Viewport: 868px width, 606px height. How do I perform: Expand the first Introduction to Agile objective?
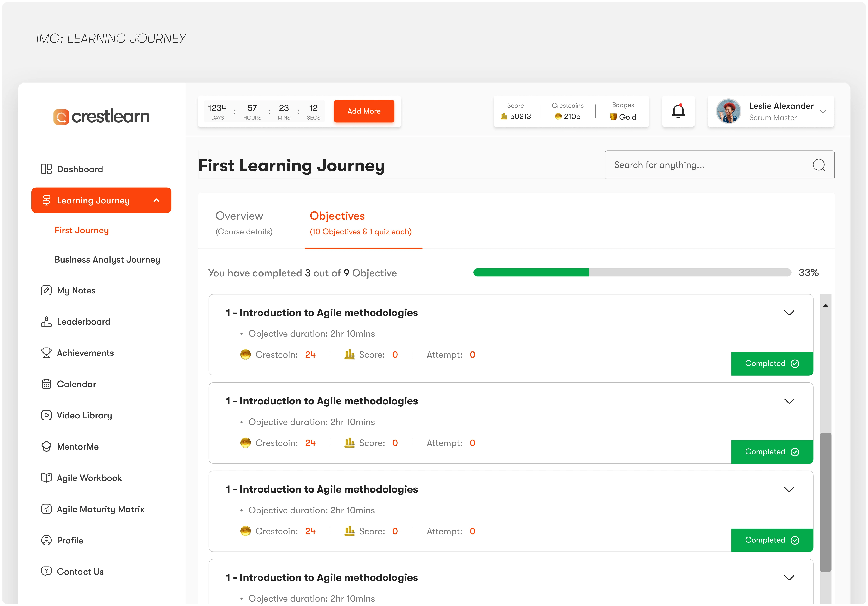pyautogui.click(x=789, y=313)
